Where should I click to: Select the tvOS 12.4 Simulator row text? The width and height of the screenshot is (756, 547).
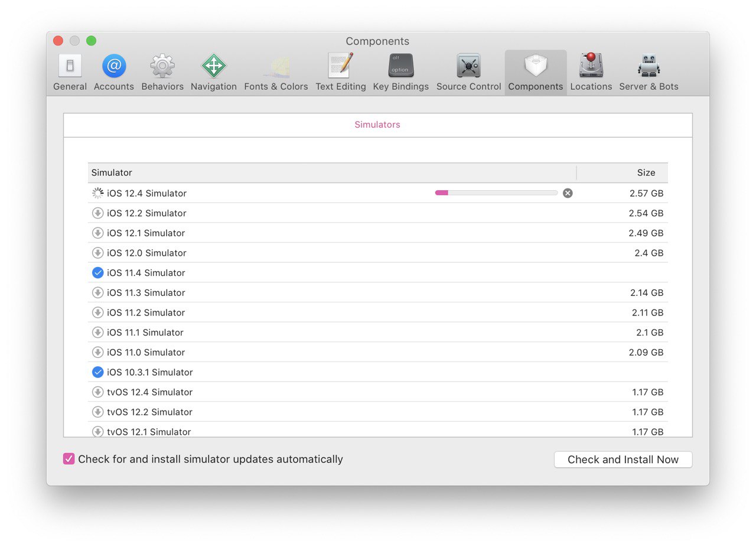point(150,392)
